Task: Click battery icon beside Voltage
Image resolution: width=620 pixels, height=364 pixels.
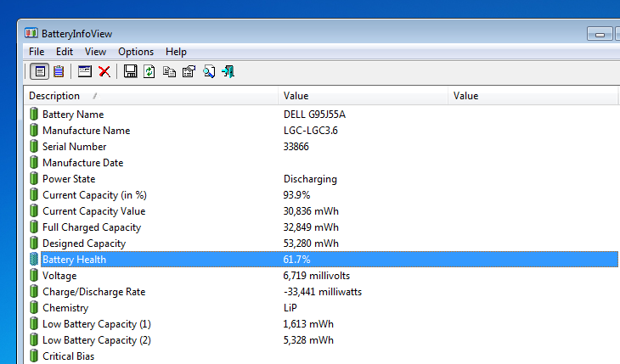Action: coord(34,276)
